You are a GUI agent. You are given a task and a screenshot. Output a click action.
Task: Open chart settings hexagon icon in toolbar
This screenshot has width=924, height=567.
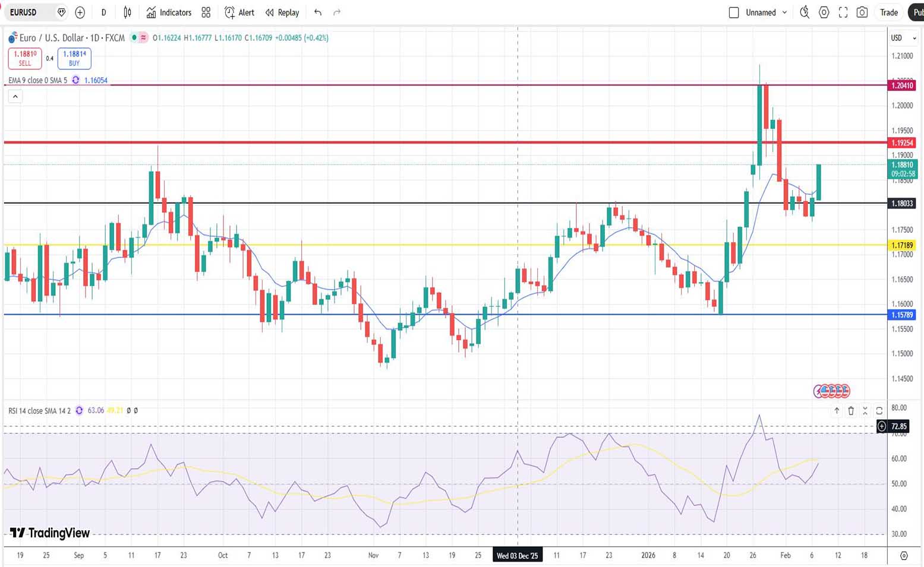click(x=824, y=12)
